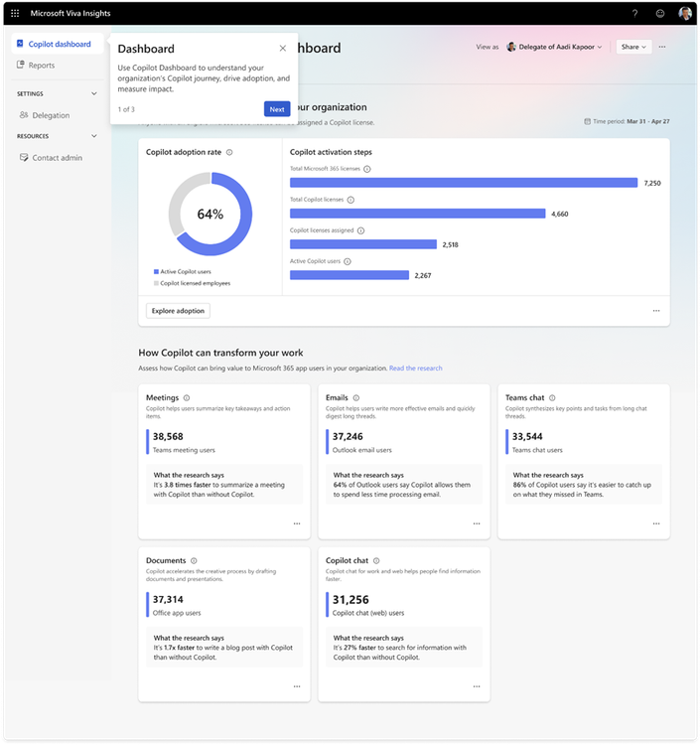Click the Mar 31 - Apr 27 time period

pyautogui.click(x=648, y=121)
